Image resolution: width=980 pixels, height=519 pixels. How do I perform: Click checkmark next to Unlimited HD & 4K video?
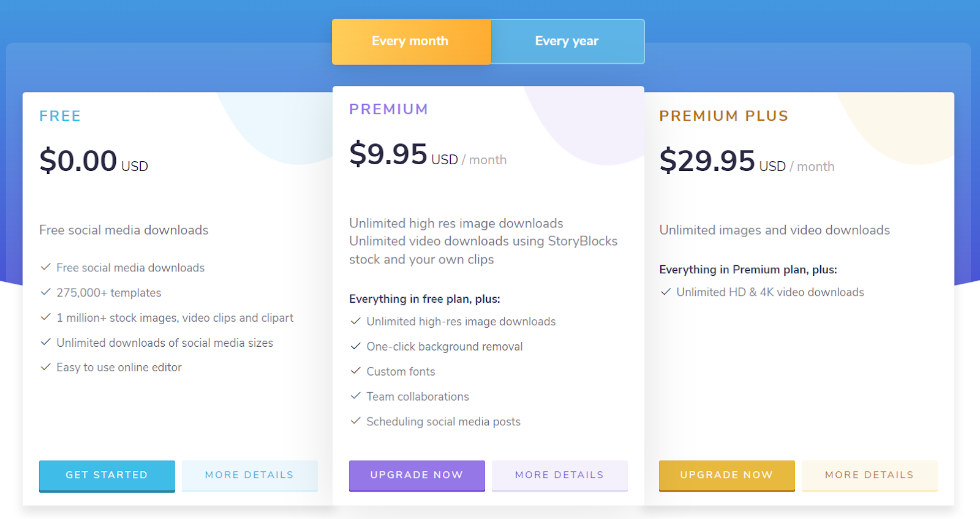tap(665, 292)
